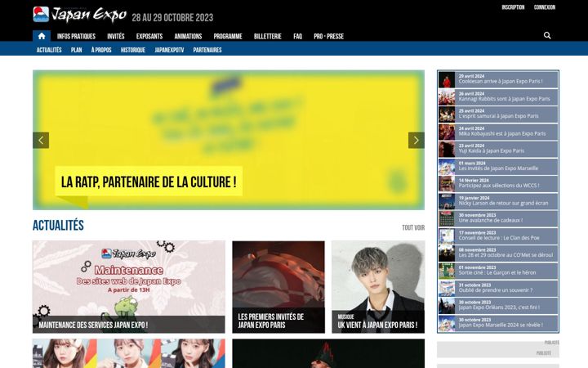Click the home icon in navigation bar
The width and height of the screenshot is (588, 368).
point(42,36)
